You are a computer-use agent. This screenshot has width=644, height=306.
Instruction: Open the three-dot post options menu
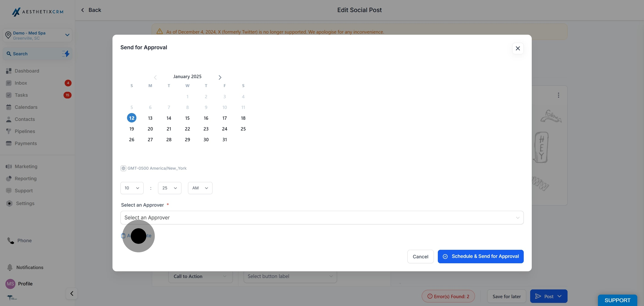tap(558, 95)
